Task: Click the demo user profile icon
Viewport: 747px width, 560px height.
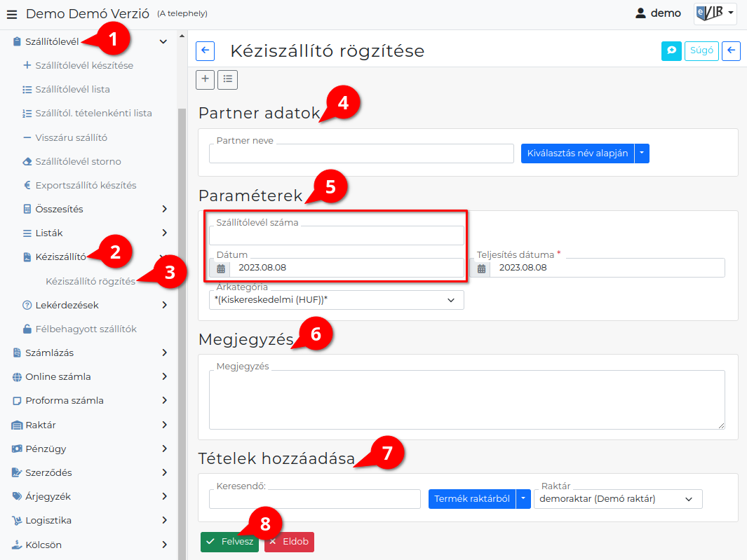Action: point(641,13)
